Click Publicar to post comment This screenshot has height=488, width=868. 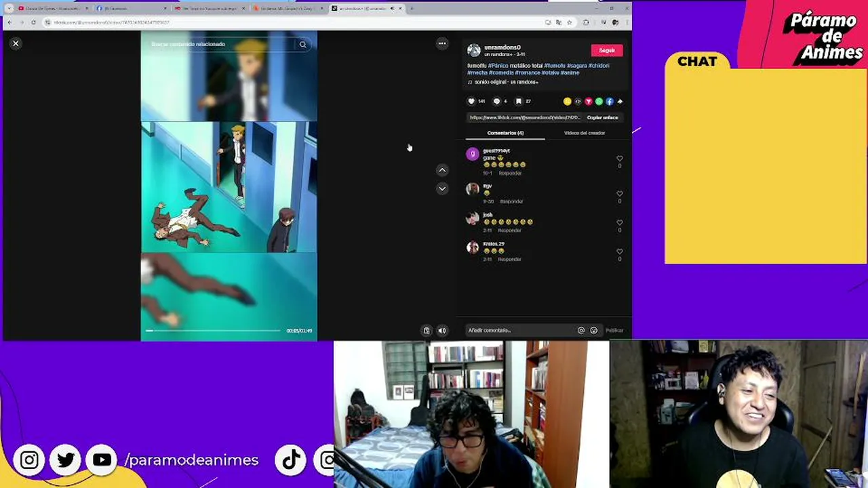(x=614, y=330)
